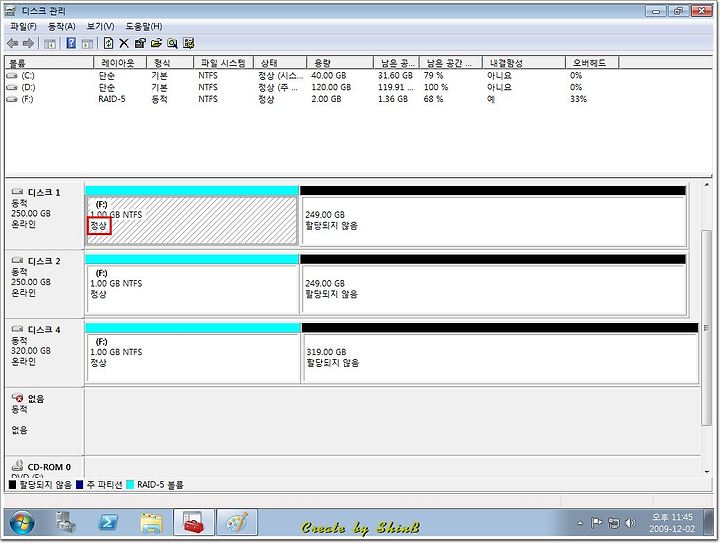Select the (F:) partition on 디스크 2
This screenshot has height=543, width=720.
coord(192,290)
